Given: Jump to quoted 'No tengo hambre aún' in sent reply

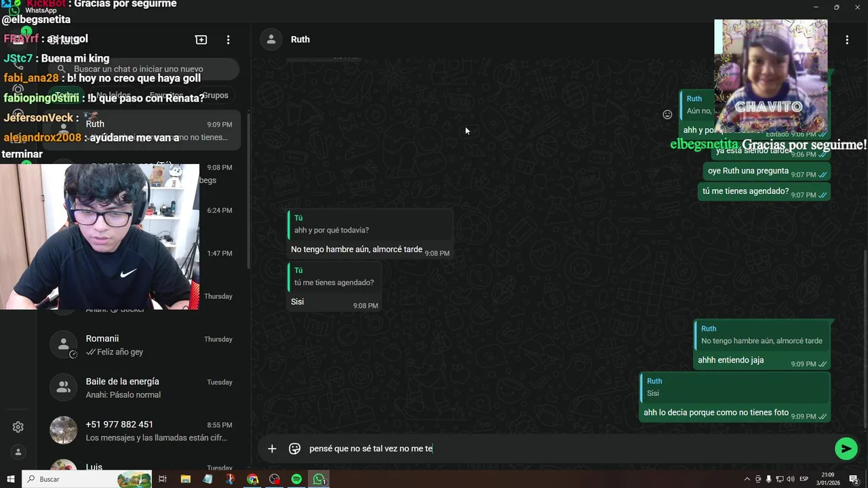Looking at the screenshot, I should click(762, 335).
